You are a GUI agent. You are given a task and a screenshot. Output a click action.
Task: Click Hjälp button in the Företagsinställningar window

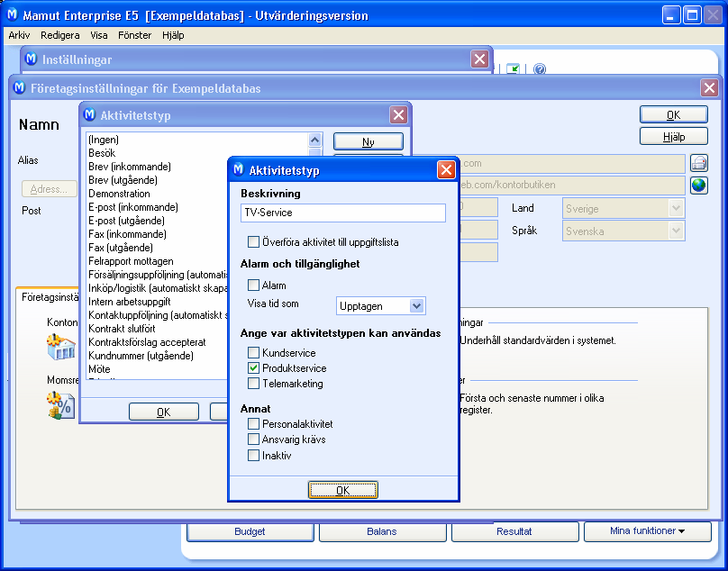click(x=674, y=137)
